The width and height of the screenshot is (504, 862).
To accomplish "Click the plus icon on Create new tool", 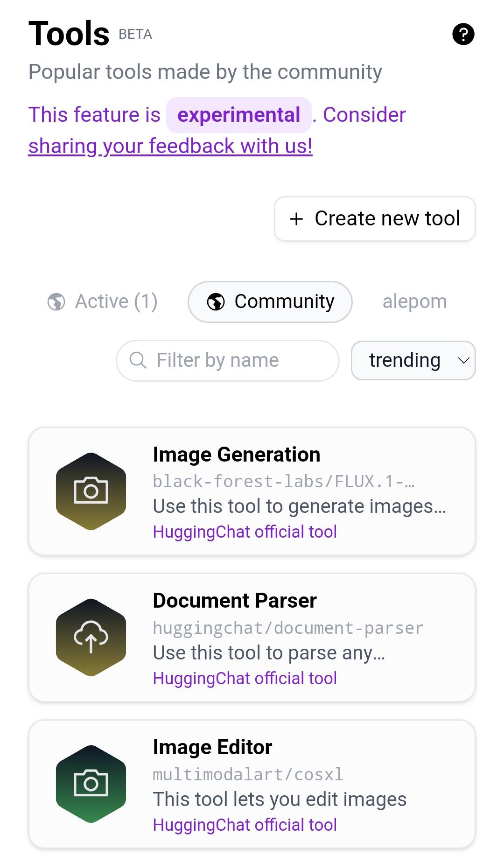I will point(296,218).
